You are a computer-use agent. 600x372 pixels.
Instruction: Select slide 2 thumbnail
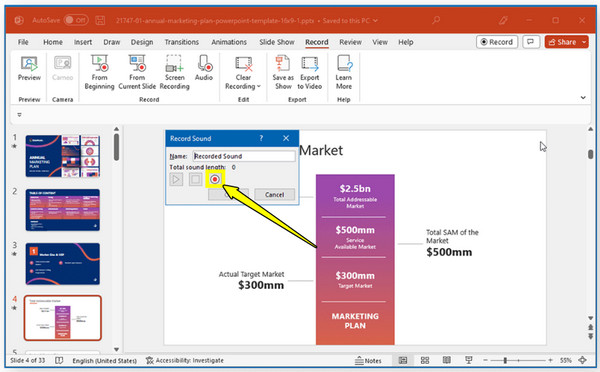coord(63,210)
